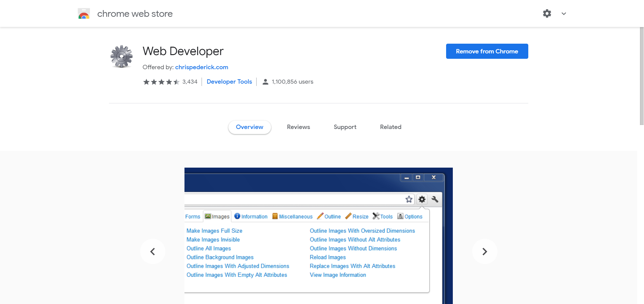Open the Developer Tools category link
This screenshot has width=644, height=304.
(x=229, y=82)
